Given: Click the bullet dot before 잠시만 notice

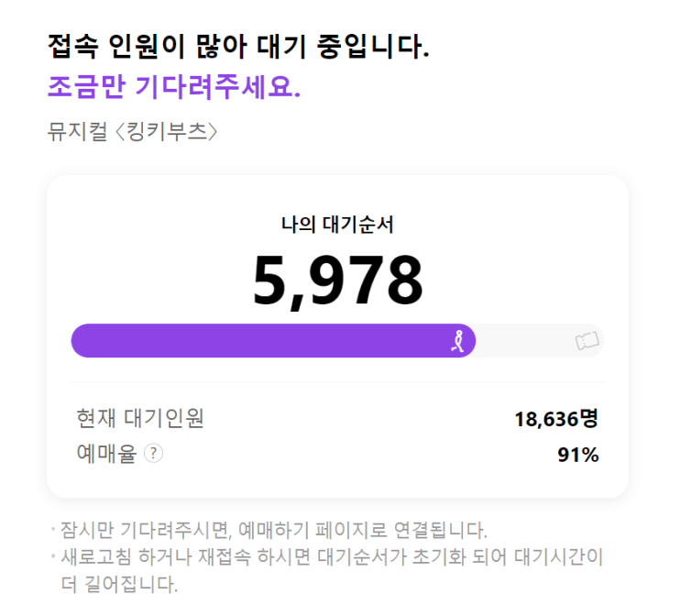Looking at the screenshot, I should click(53, 529).
